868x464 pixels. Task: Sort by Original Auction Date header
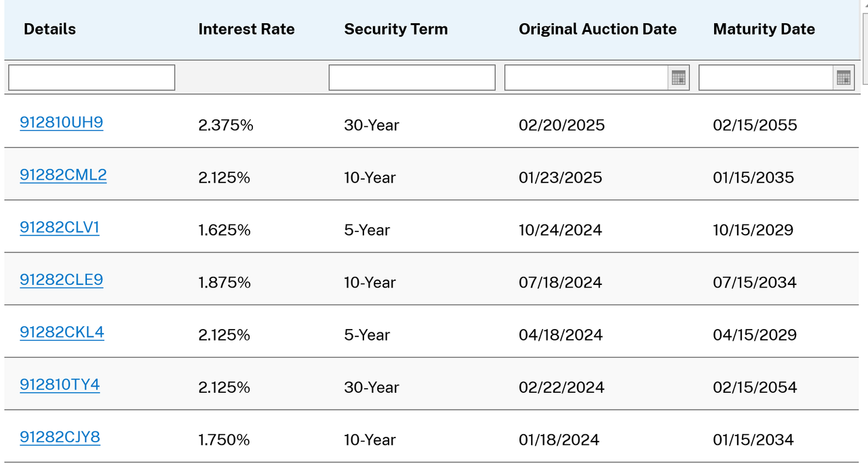[x=597, y=29]
